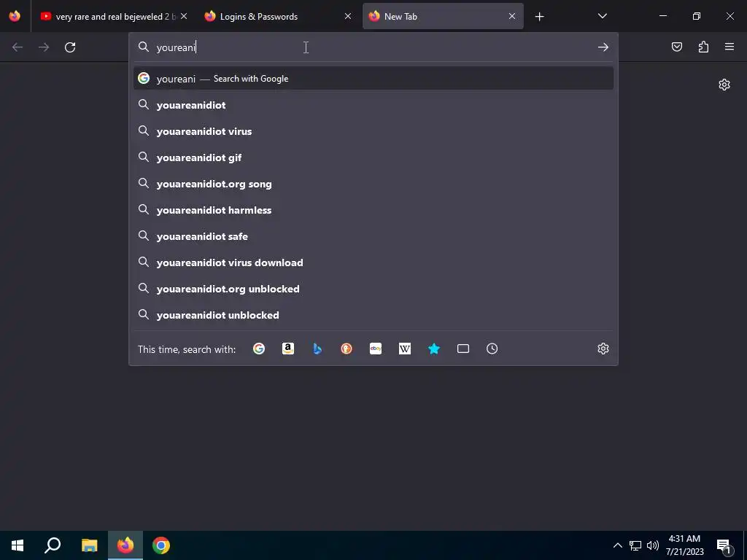Search open tabs using the tab icon
Image resolution: width=747 pixels, height=560 pixels.
(x=463, y=349)
